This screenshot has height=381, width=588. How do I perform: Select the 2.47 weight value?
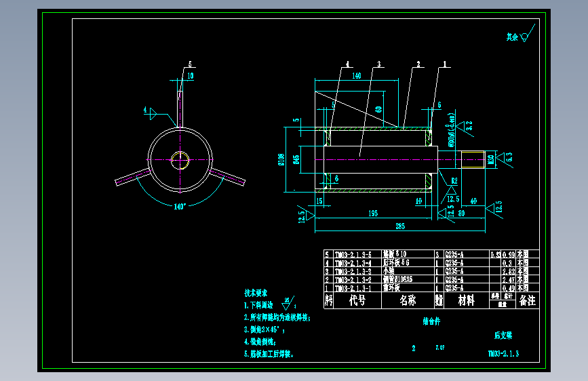(x=509, y=280)
